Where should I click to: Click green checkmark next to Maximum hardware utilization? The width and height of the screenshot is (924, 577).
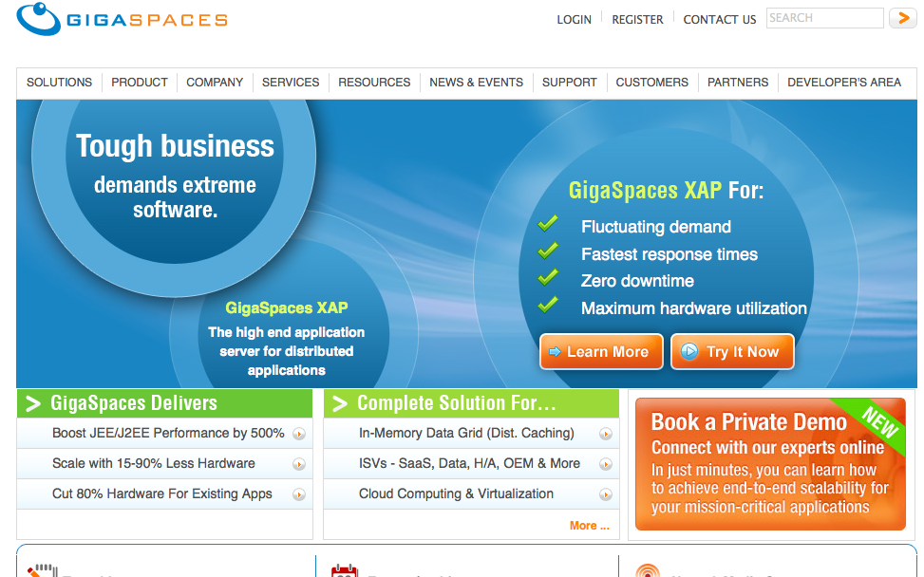548,305
